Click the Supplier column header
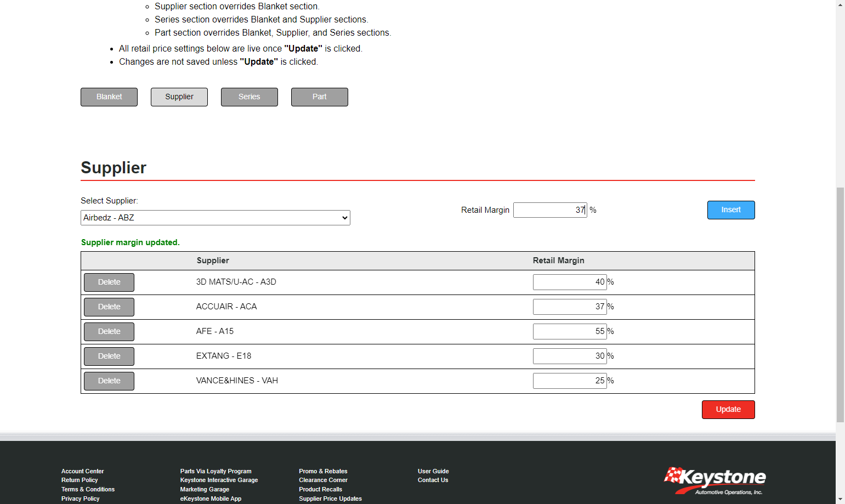This screenshot has height=504, width=845. (x=213, y=261)
